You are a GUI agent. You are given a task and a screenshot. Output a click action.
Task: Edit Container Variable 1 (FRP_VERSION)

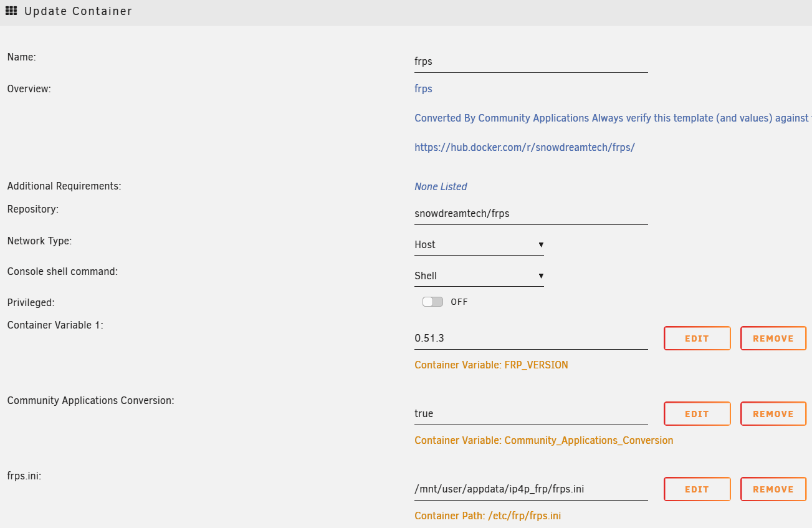pos(697,338)
